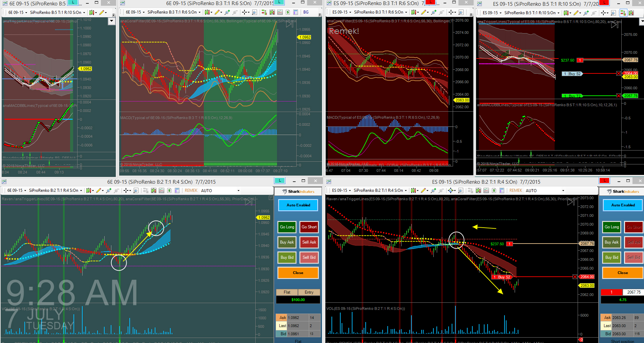
Task: Click zoom-in magnifier in the ES B:3 chart toolbar
Action: pyautogui.click(x=433, y=12)
